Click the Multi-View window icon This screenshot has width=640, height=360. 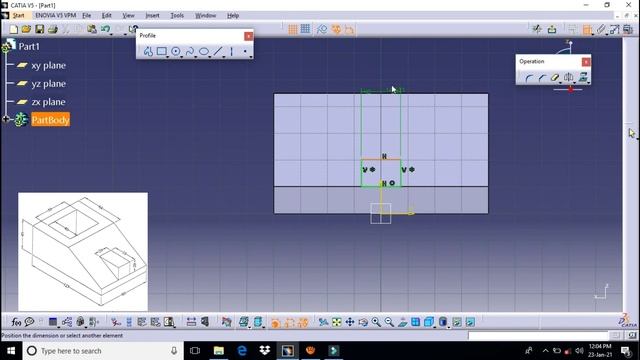416,322
